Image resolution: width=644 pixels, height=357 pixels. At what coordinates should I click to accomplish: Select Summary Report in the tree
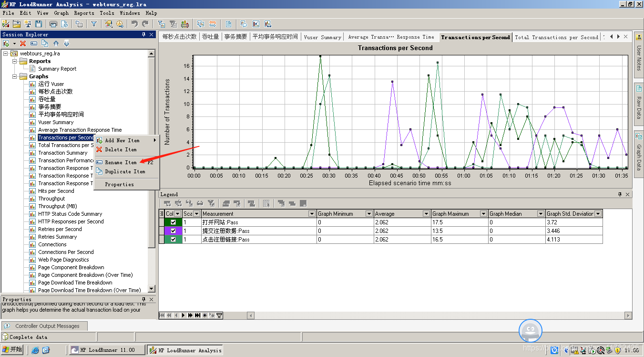pyautogui.click(x=57, y=69)
